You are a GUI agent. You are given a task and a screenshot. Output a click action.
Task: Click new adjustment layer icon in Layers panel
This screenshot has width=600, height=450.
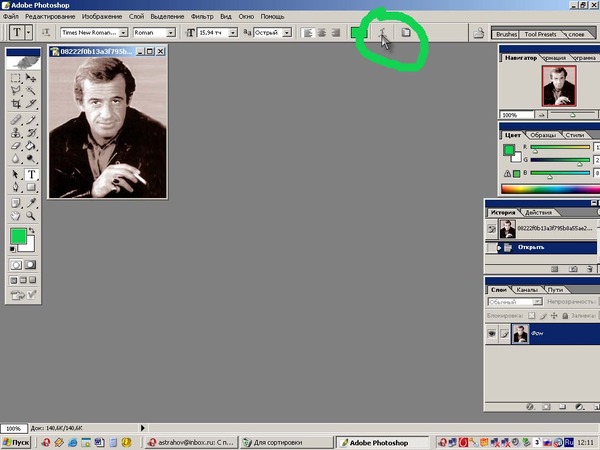point(579,407)
